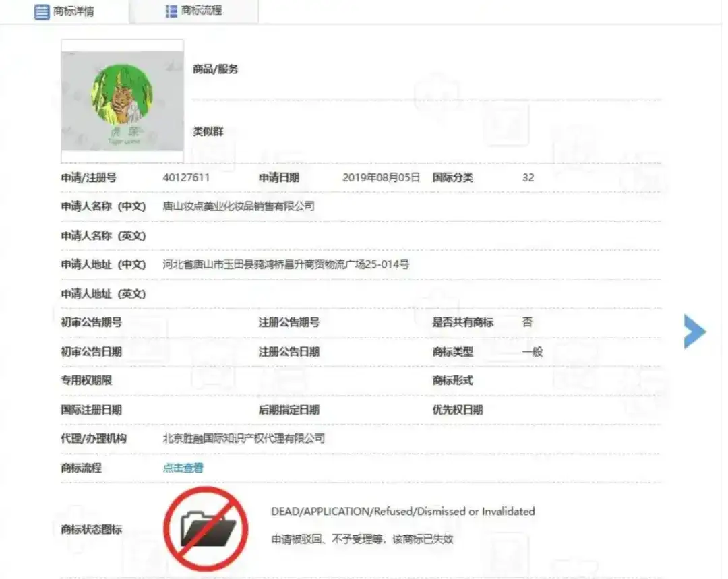Image resolution: width=728 pixels, height=579 pixels.
Task: Click the 商标流程 row label
Action: [x=82, y=468]
